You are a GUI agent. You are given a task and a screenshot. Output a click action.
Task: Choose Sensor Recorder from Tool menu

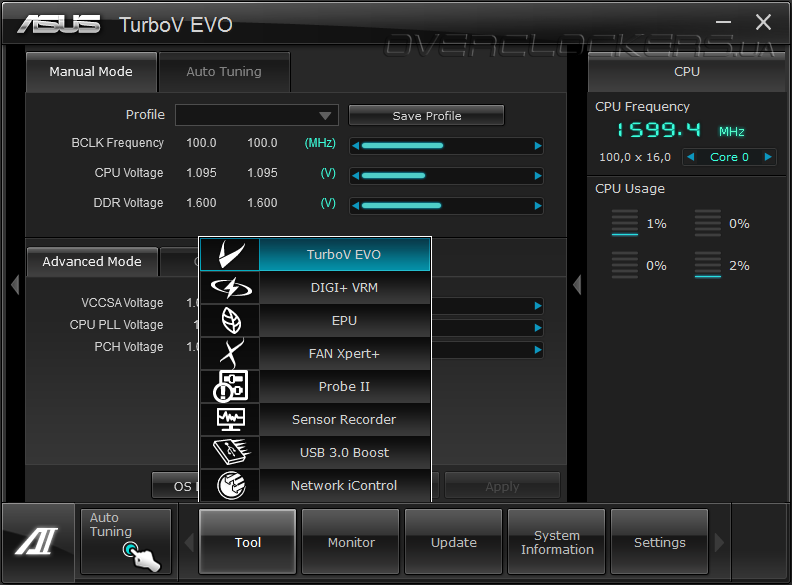pyautogui.click(x=344, y=419)
